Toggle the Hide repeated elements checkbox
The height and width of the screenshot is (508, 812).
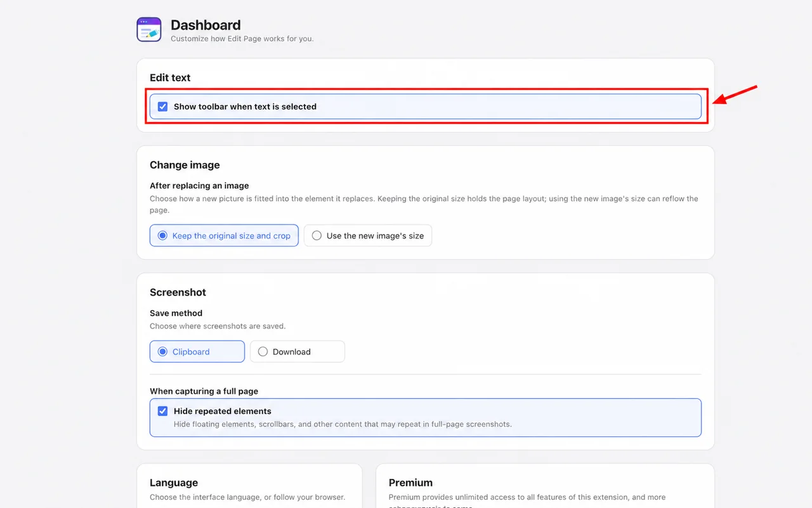click(162, 411)
